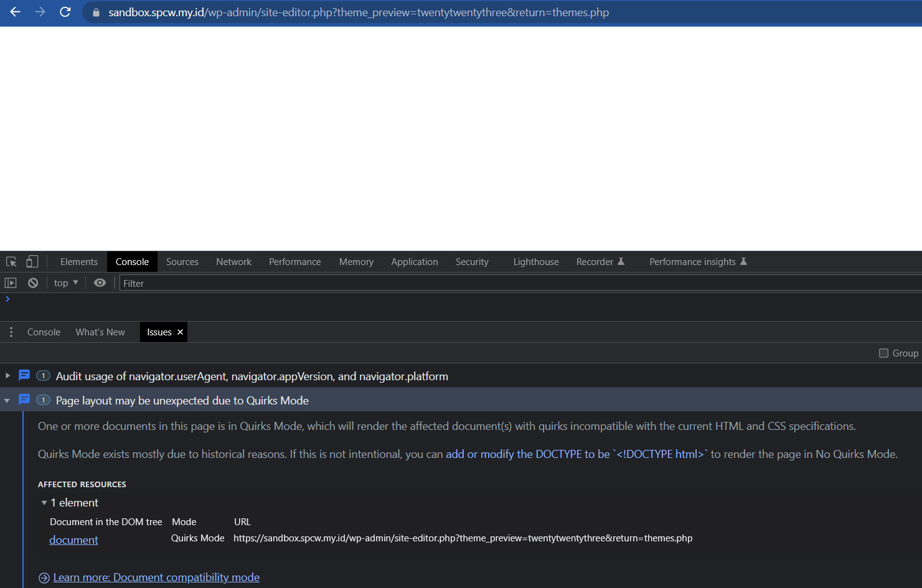Collapse the 1 element affected resources entry

tap(44, 502)
